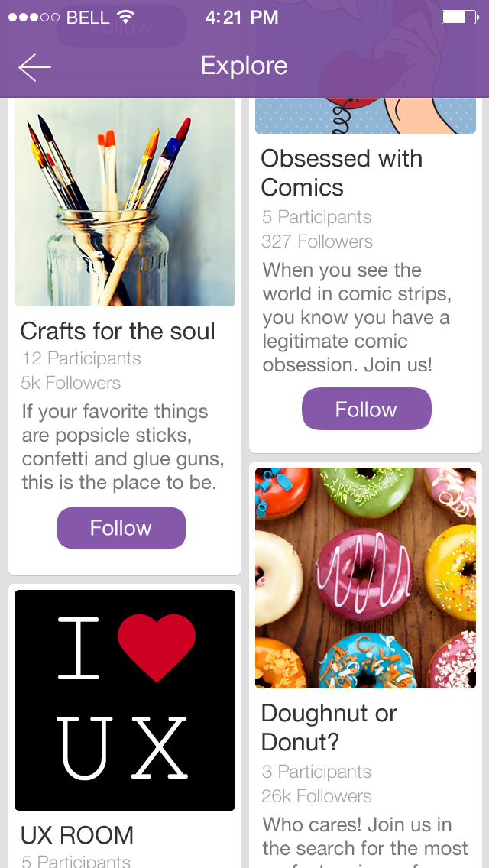Screen dimensions: 489x868
Task: Open the UX ROOM group title
Action: pyautogui.click(x=77, y=835)
